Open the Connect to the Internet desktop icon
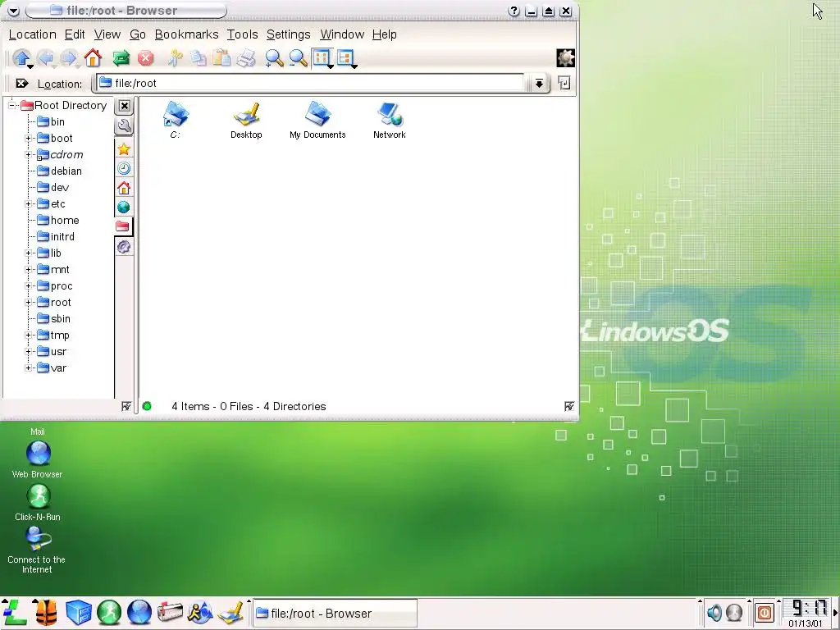This screenshot has height=630, width=840. [x=36, y=550]
